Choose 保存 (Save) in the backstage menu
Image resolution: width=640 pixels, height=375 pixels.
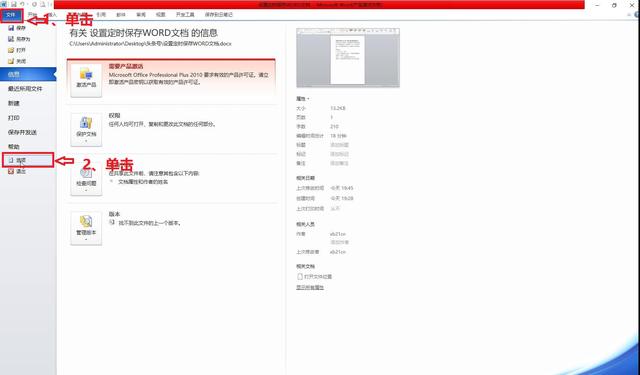click(x=17, y=28)
